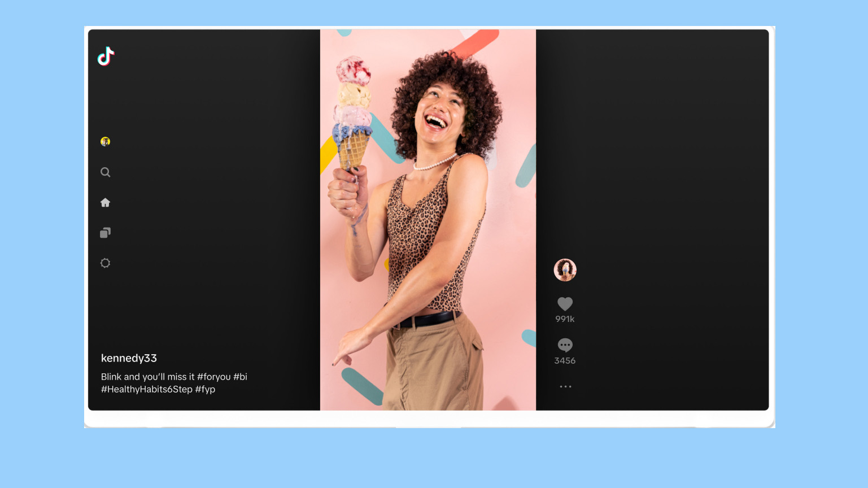Click the video to pause playback

(x=428, y=220)
